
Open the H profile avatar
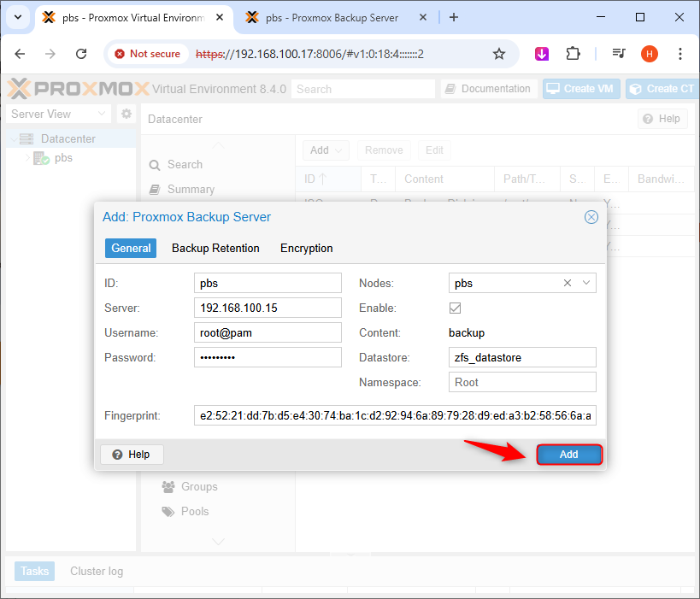pos(650,54)
